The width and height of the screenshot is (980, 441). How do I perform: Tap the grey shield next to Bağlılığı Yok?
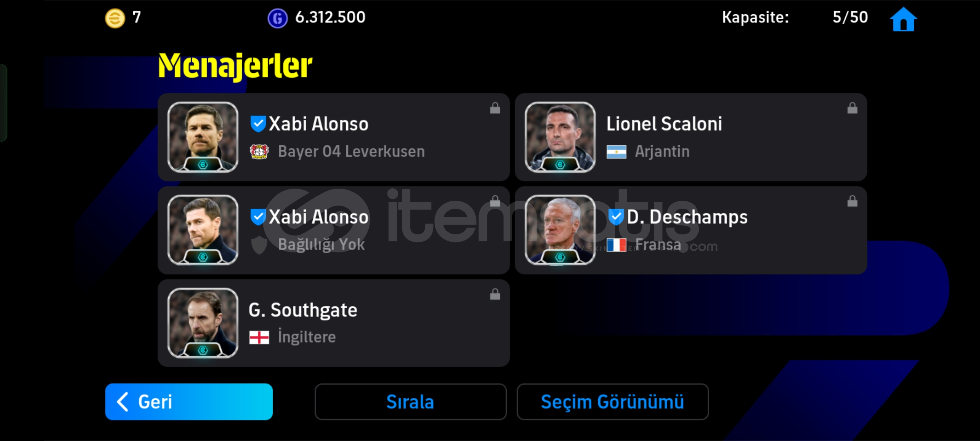[x=259, y=245]
